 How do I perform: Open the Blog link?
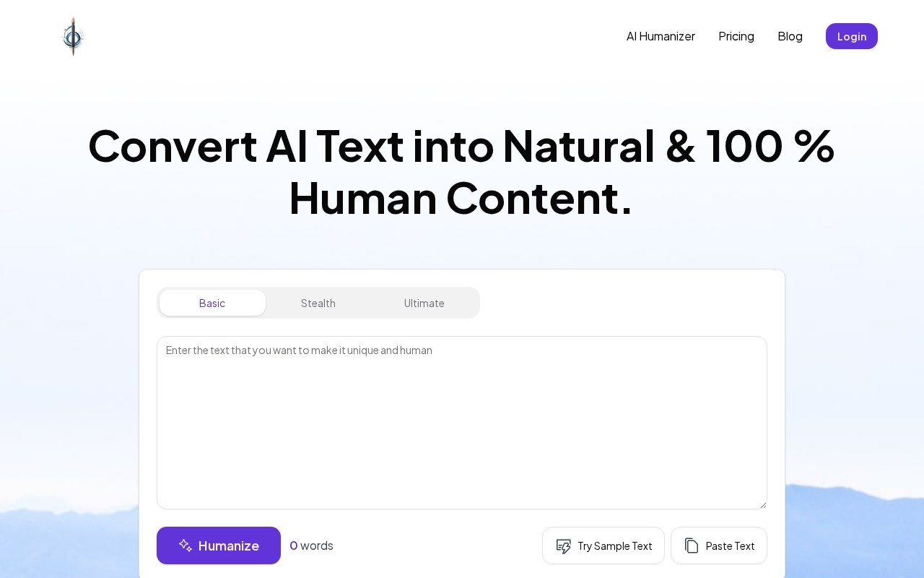(790, 36)
